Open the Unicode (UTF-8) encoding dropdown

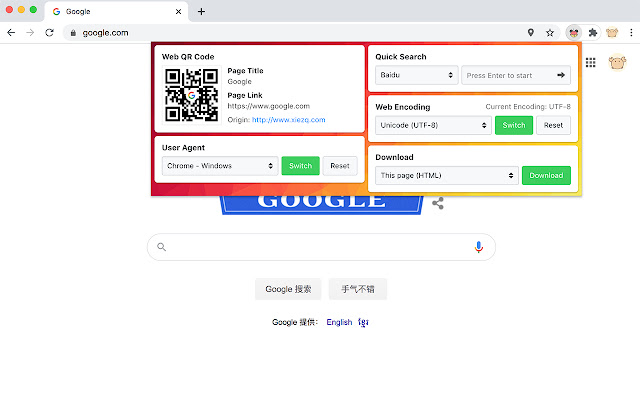coord(433,125)
